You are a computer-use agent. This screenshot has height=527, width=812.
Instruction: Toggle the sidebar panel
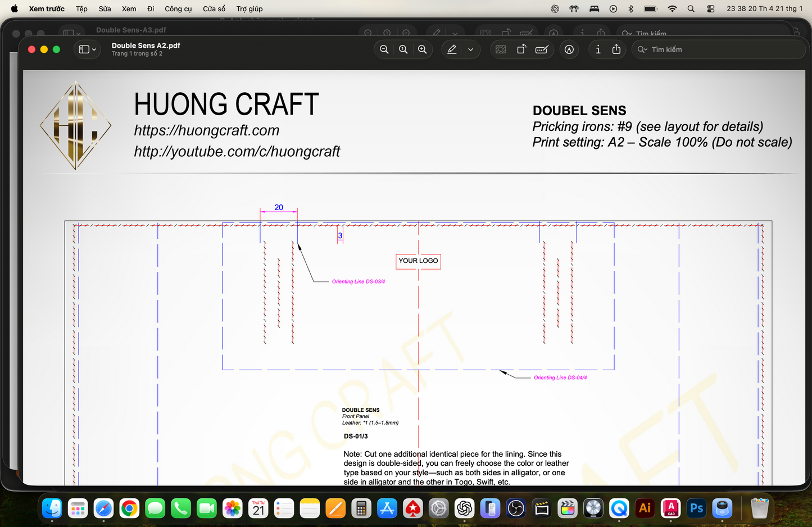click(84, 49)
